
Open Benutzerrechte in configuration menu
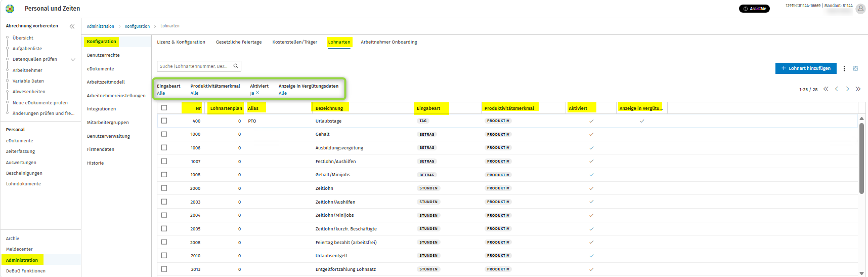click(103, 55)
